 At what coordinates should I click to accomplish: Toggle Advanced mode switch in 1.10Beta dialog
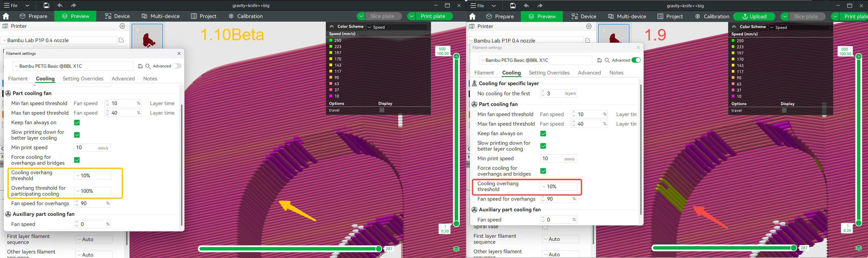(177, 66)
